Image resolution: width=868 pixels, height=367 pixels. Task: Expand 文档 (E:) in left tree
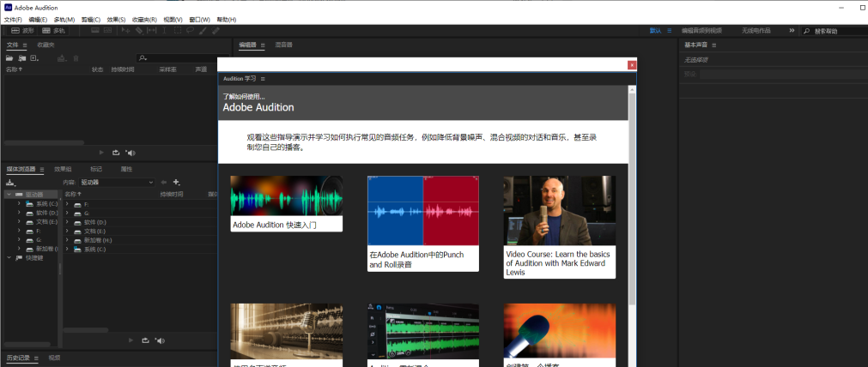tap(19, 221)
